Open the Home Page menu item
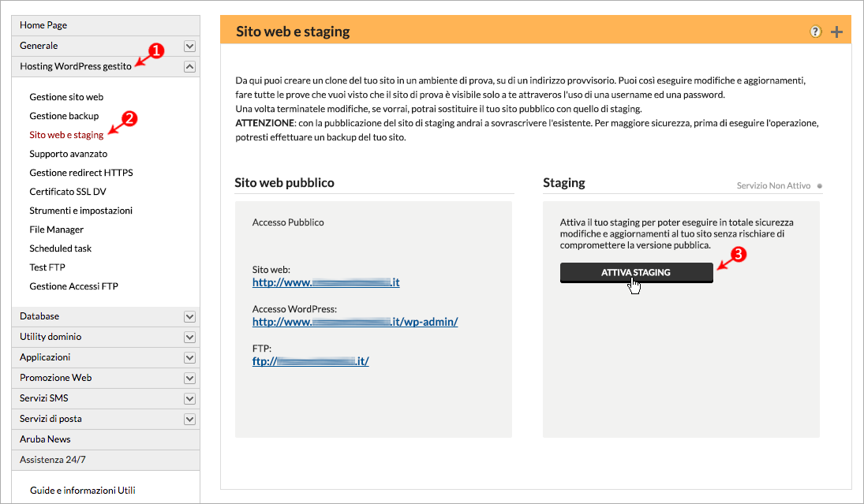 coord(106,25)
